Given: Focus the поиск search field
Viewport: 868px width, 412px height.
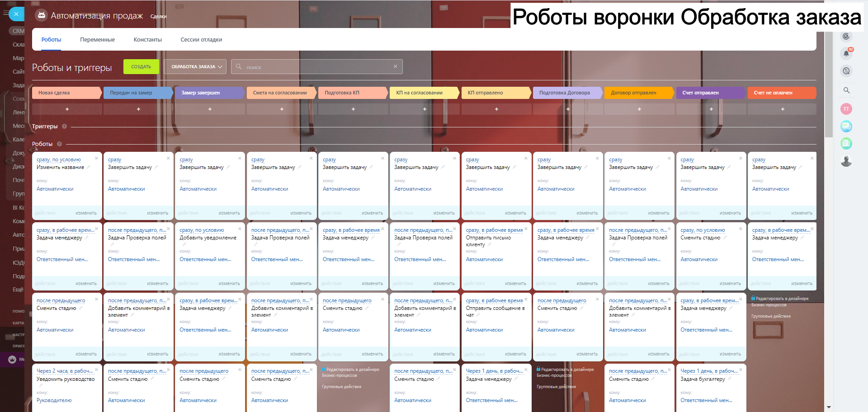Looking at the screenshot, I should [x=316, y=67].
